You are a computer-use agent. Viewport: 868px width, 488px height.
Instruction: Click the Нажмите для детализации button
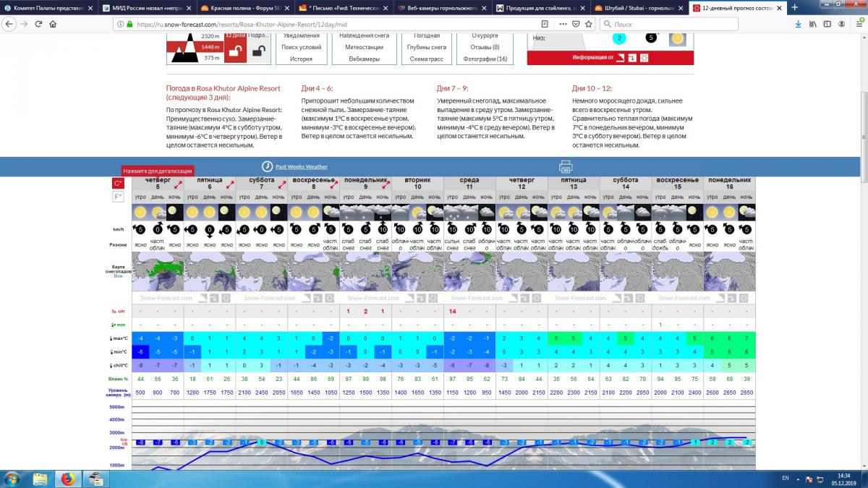click(158, 171)
